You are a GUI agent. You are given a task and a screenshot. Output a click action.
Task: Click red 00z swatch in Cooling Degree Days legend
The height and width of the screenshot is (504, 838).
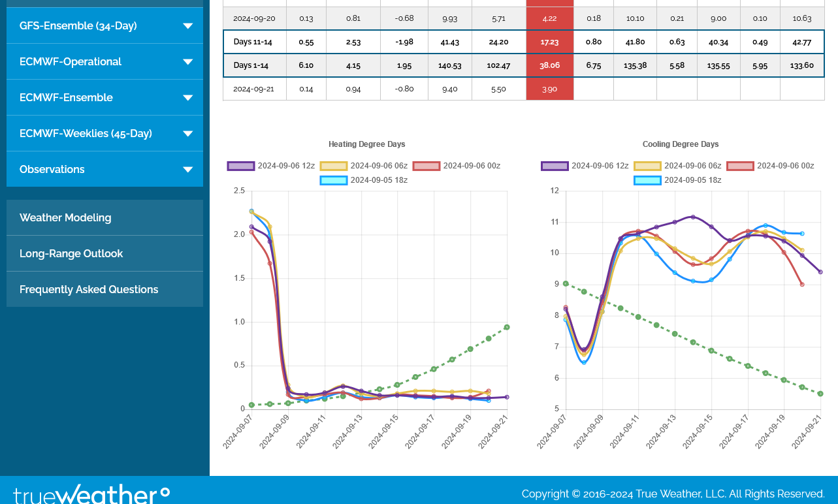click(740, 166)
